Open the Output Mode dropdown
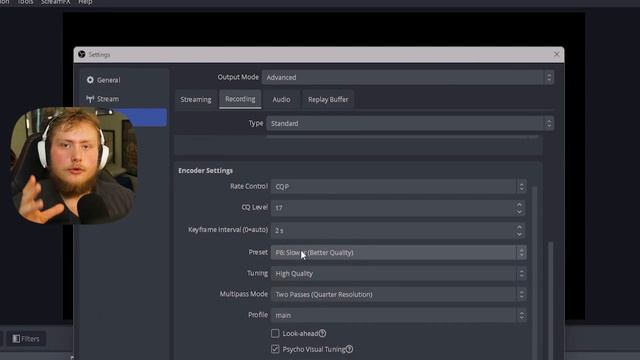 [x=408, y=77]
